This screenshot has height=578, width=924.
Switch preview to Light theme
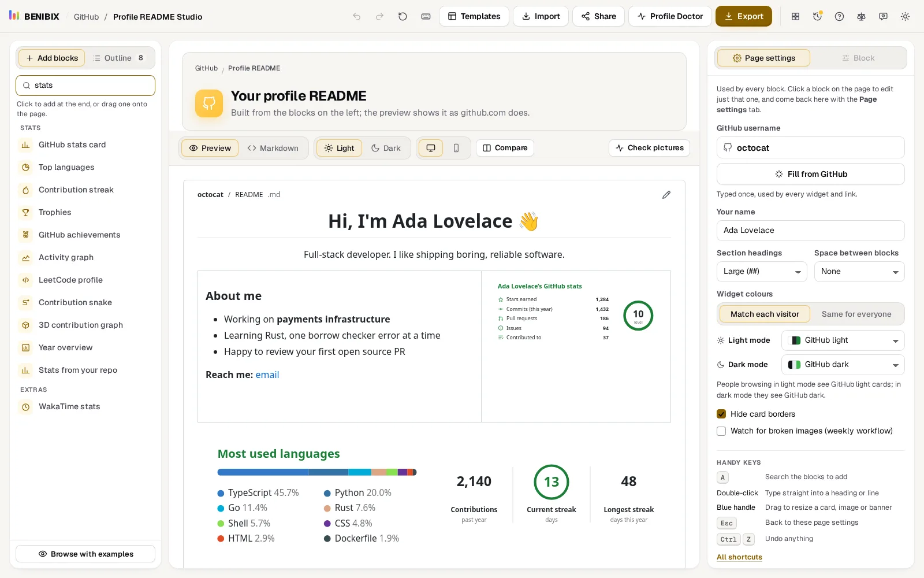tap(339, 148)
